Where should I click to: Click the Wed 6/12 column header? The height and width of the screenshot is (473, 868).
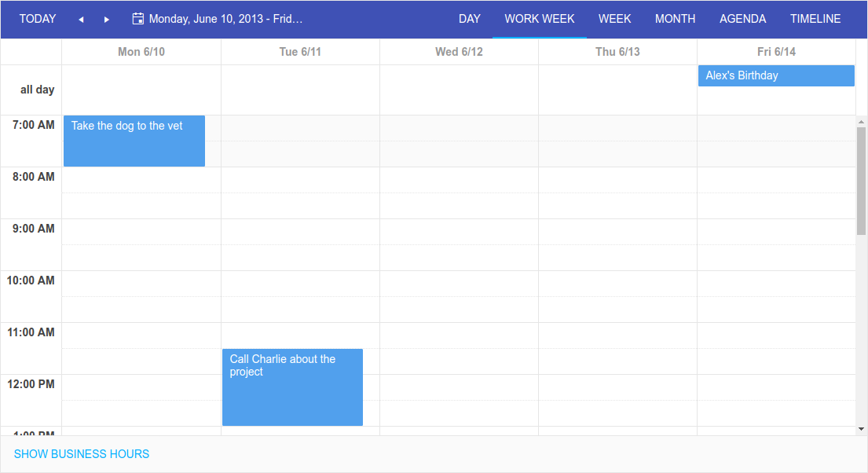pyautogui.click(x=459, y=52)
